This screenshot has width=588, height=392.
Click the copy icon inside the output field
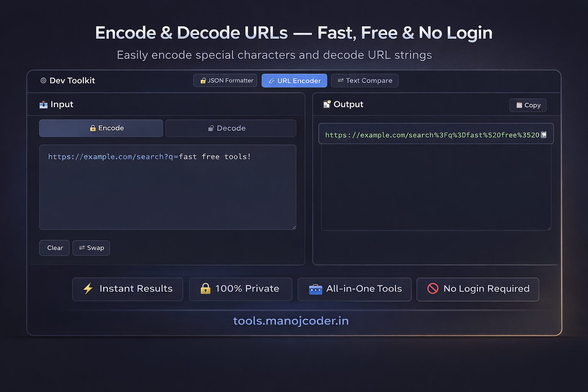543,134
